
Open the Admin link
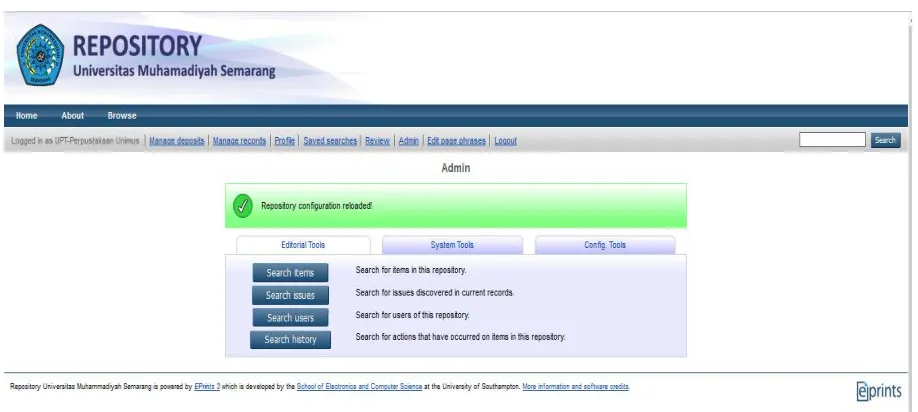tap(409, 140)
